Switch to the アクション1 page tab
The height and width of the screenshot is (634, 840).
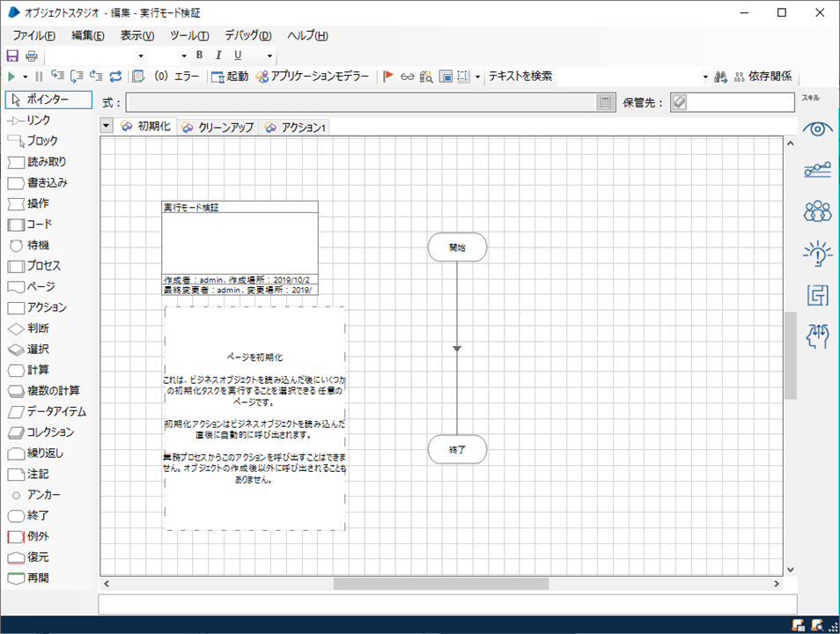[295, 127]
